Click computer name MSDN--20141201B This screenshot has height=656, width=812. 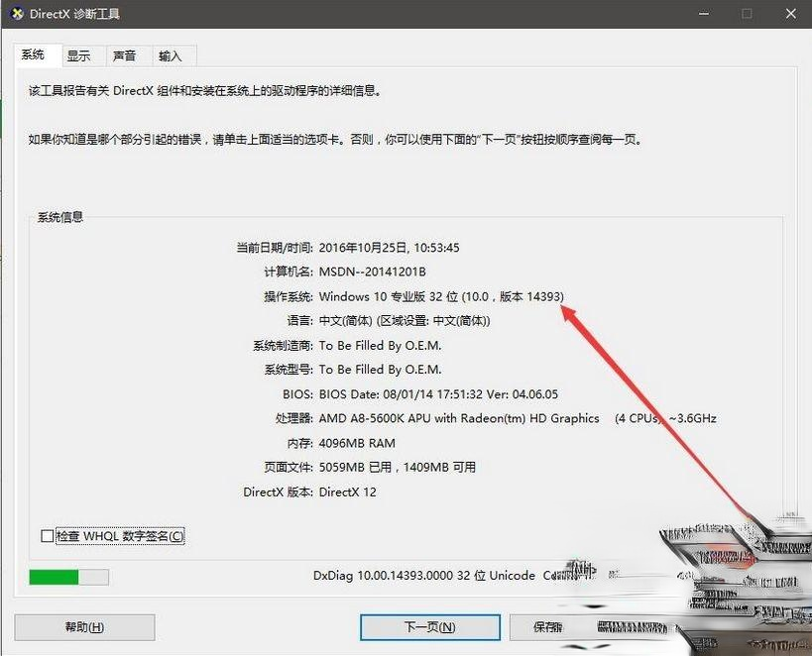[x=373, y=272]
